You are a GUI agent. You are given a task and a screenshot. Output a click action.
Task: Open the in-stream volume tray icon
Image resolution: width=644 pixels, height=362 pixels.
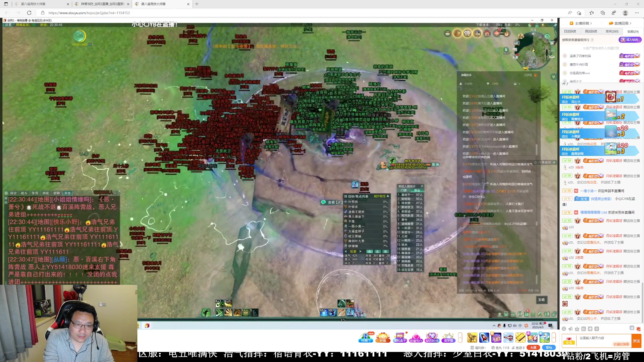coord(515,325)
